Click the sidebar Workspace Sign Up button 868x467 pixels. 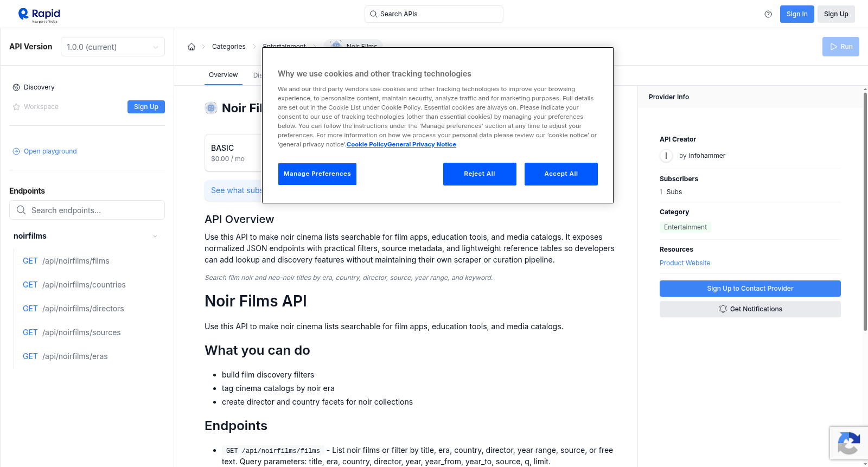pos(146,107)
